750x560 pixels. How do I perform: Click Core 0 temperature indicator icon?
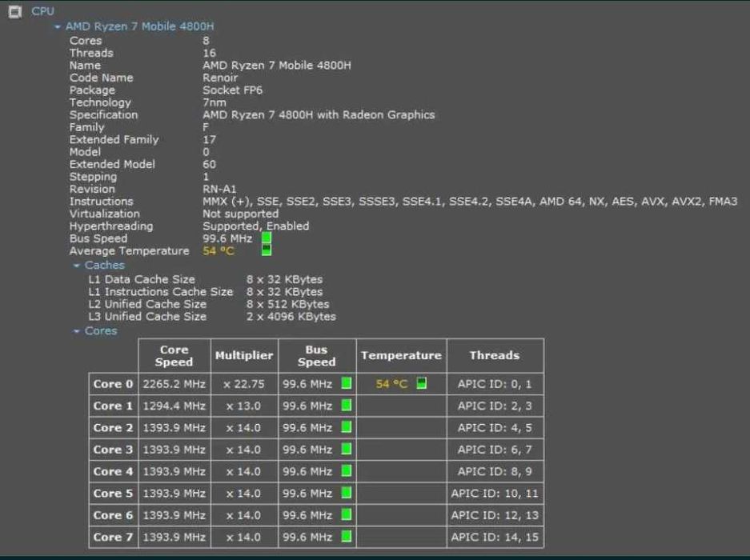pos(421,384)
